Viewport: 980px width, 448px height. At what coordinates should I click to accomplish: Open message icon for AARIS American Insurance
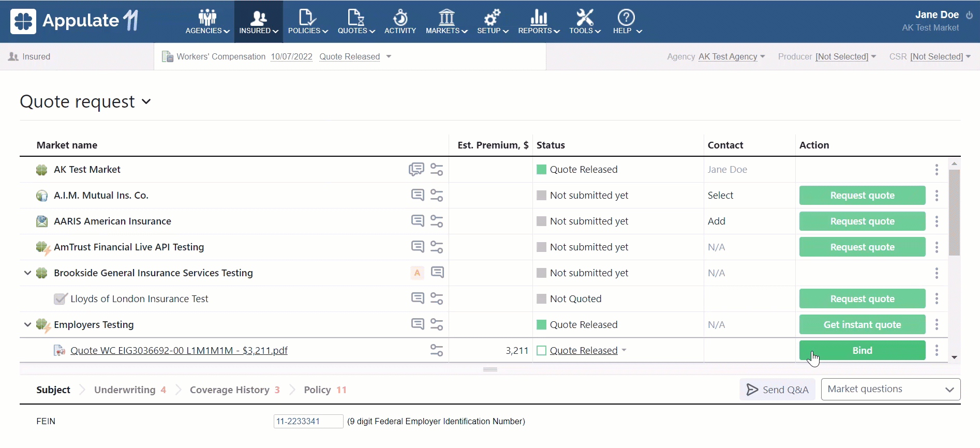pyautogui.click(x=418, y=221)
